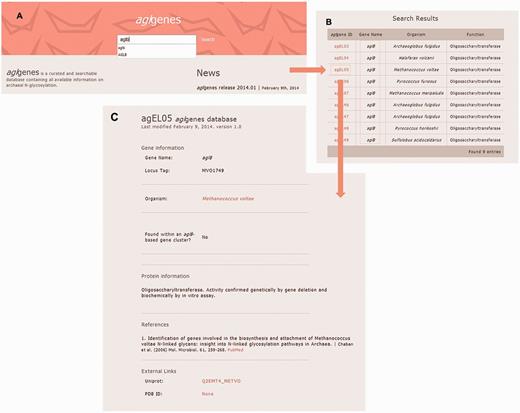Focus the search field containing aglB

tap(157, 39)
